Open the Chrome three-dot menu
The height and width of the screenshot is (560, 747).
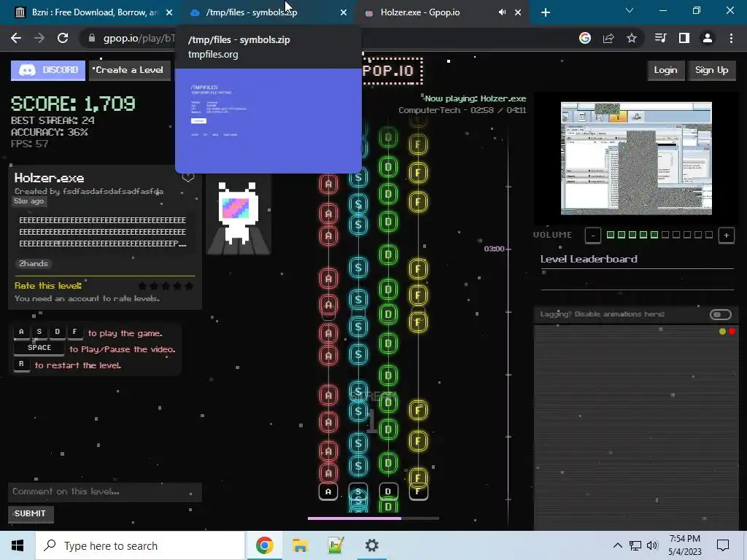(x=731, y=39)
